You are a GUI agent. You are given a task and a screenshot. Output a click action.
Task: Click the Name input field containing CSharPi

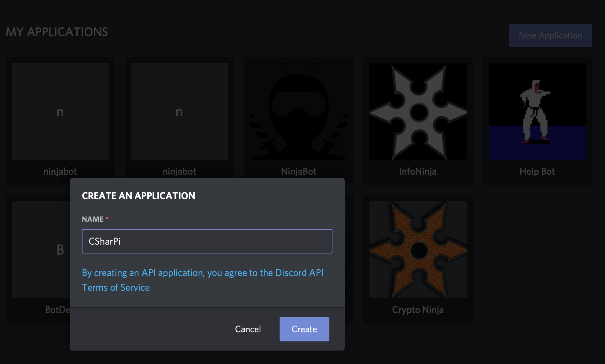(x=207, y=241)
